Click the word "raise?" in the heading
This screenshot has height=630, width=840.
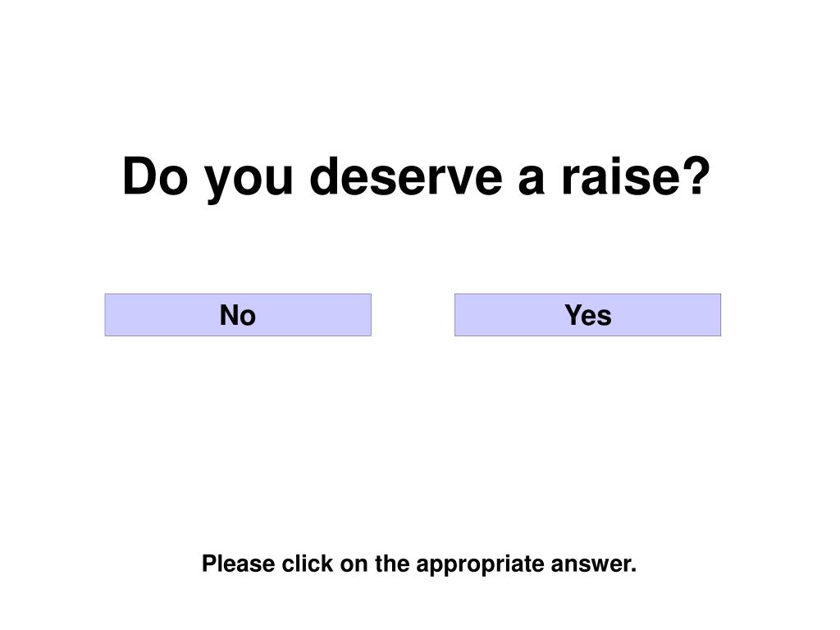tap(636, 176)
